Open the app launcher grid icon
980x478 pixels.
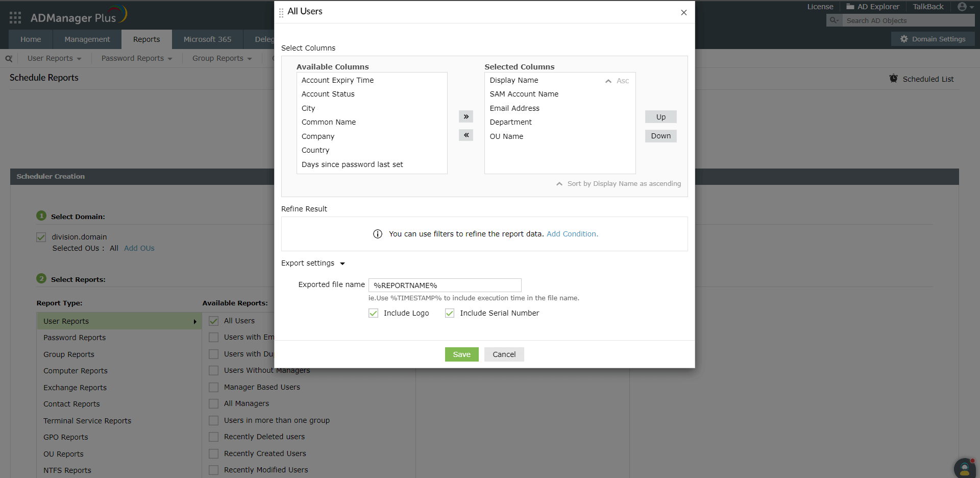[15, 18]
